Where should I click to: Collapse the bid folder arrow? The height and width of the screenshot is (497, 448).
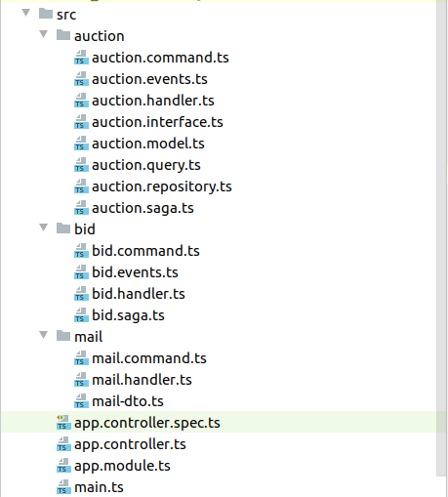44,228
